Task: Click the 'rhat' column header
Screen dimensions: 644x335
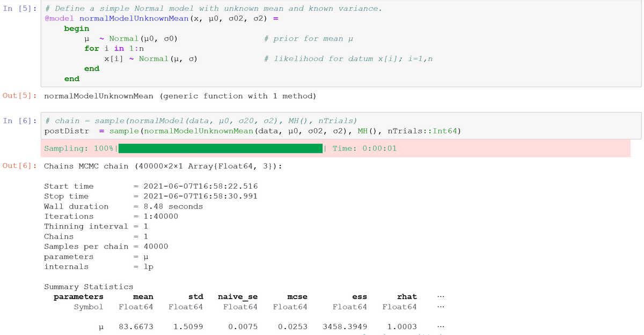Action: click(407, 297)
